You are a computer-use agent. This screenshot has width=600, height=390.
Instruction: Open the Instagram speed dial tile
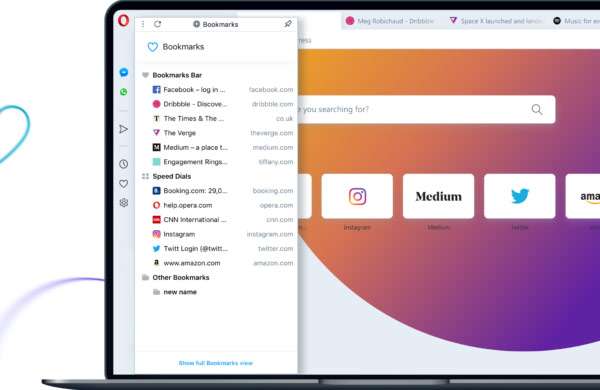[x=357, y=196]
